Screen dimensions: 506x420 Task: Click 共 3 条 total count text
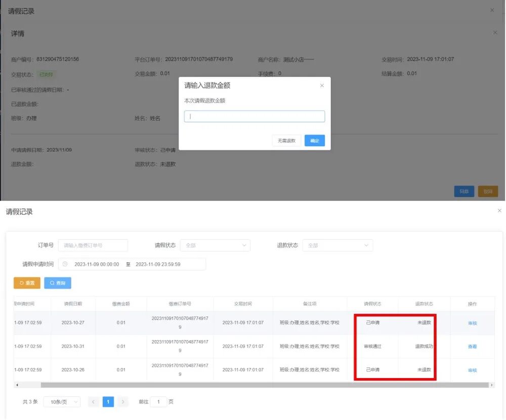[30, 402]
